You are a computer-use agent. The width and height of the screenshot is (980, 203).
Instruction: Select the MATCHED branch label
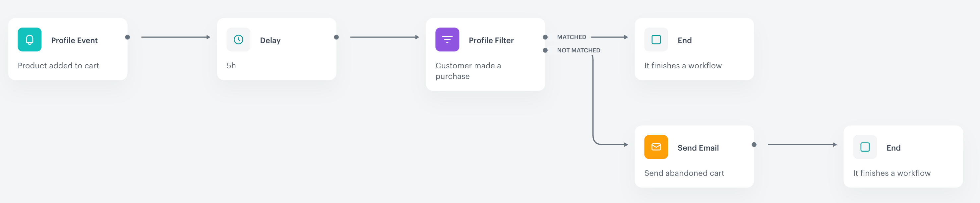click(572, 37)
